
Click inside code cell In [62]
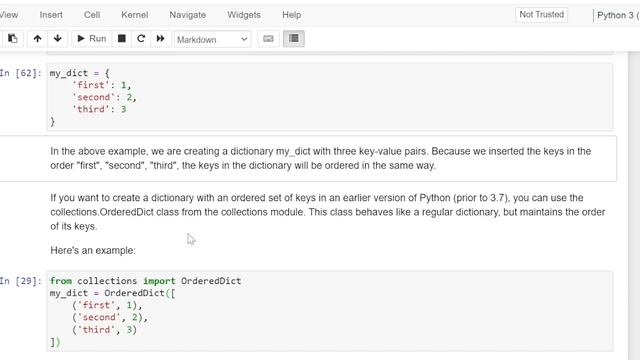point(330,97)
